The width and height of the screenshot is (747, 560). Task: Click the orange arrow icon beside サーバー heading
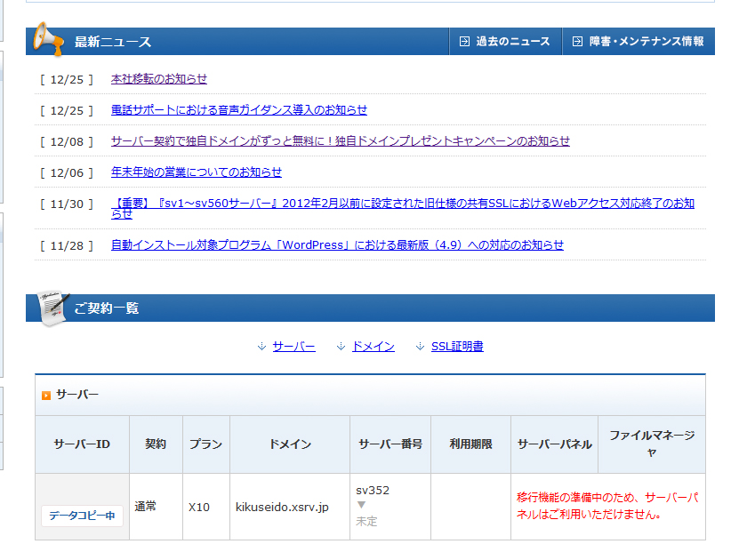46,396
